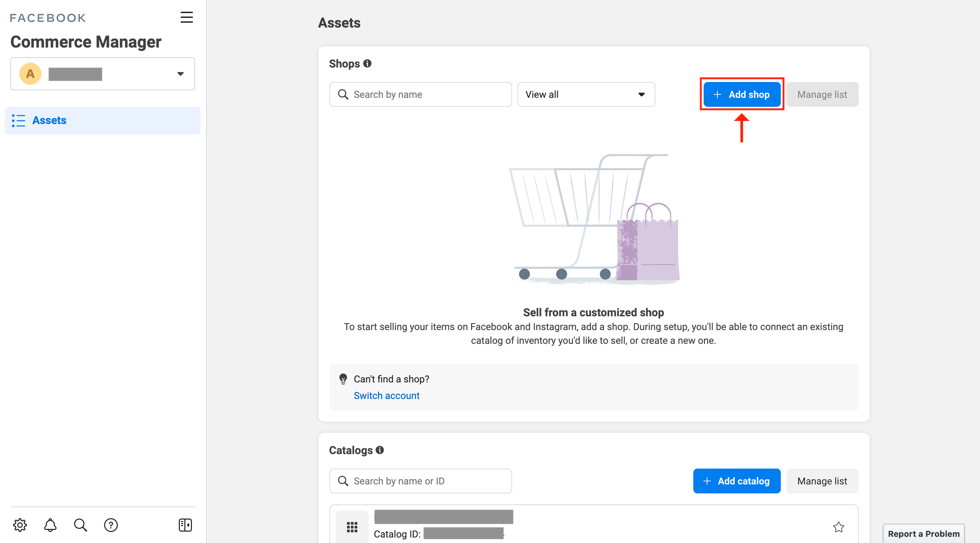Click the Add shop button
980x543 pixels.
pos(742,94)
